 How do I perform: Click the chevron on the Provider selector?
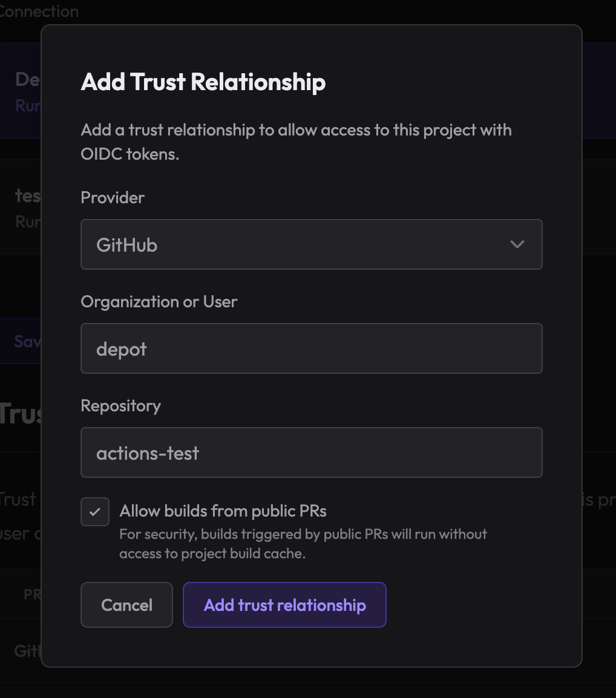coord(517,244)
